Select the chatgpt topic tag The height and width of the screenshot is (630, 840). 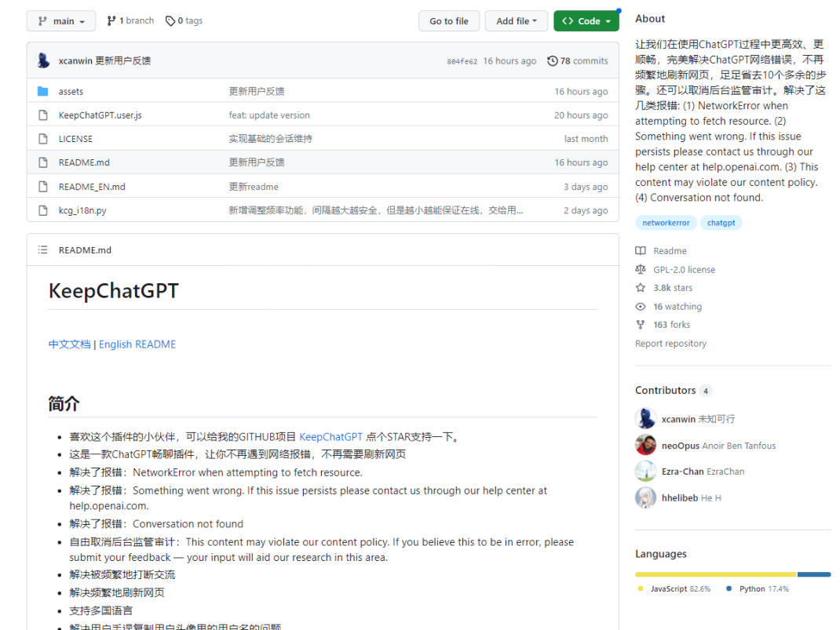point(721,223)
